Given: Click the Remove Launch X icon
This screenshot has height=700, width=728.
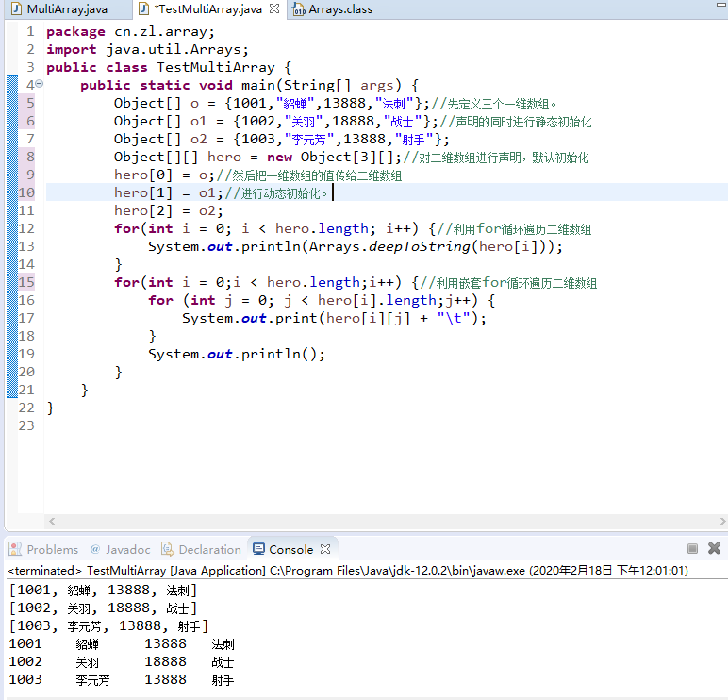Looking at the screenshot, I should point(714,548).
